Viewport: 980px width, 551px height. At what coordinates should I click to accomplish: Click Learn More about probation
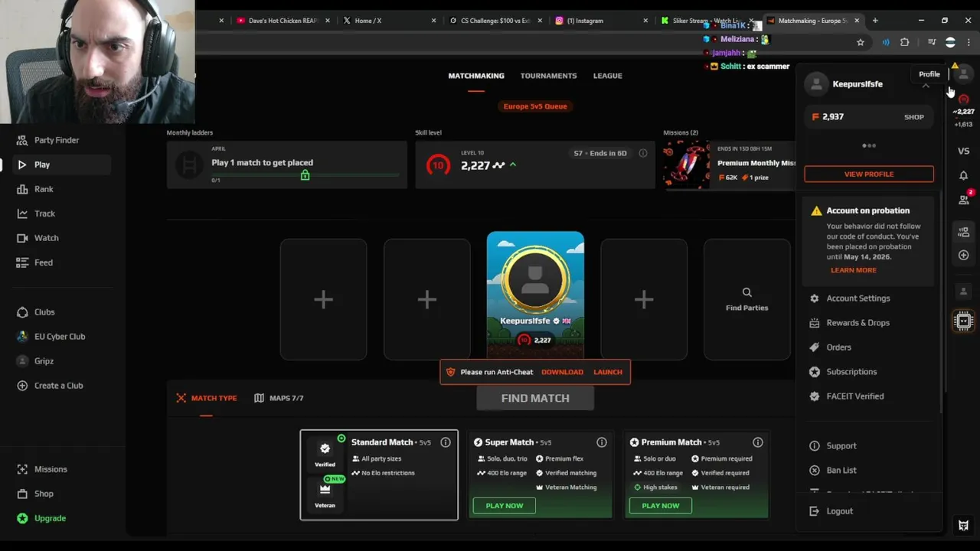pyautogui.click(x=854, y=270)
